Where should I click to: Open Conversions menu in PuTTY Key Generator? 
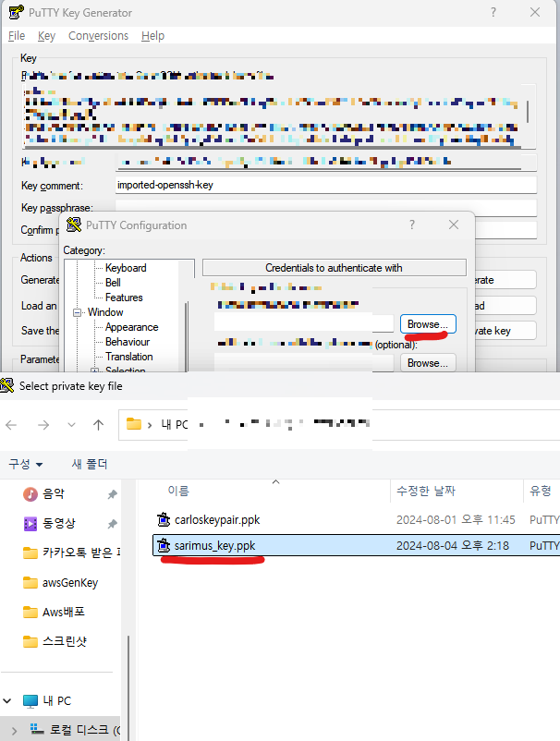[98, 36]
